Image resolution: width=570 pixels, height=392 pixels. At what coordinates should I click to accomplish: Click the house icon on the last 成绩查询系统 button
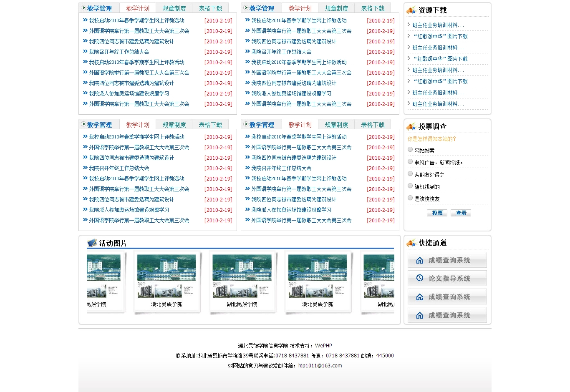[x=420, y=315]
